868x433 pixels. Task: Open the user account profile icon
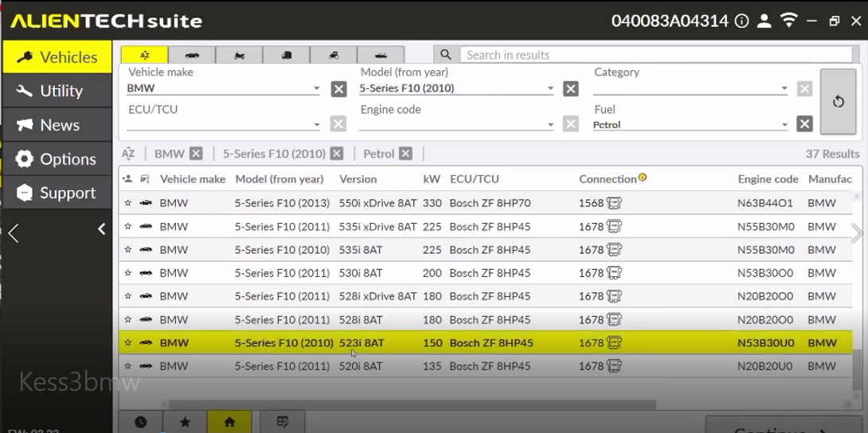click(764, 21)
